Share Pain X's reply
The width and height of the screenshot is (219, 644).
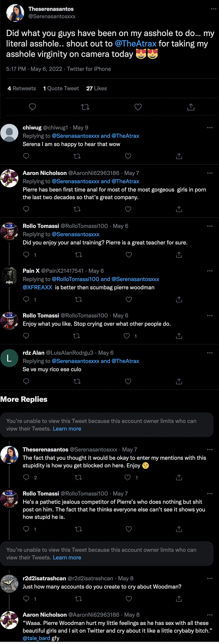[179, 299]
